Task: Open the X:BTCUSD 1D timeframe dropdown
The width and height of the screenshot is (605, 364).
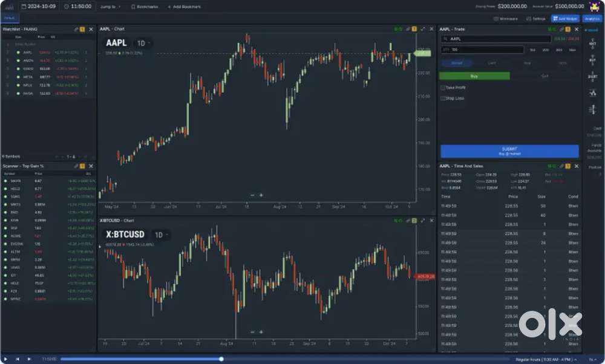Action: coord(161,235)
